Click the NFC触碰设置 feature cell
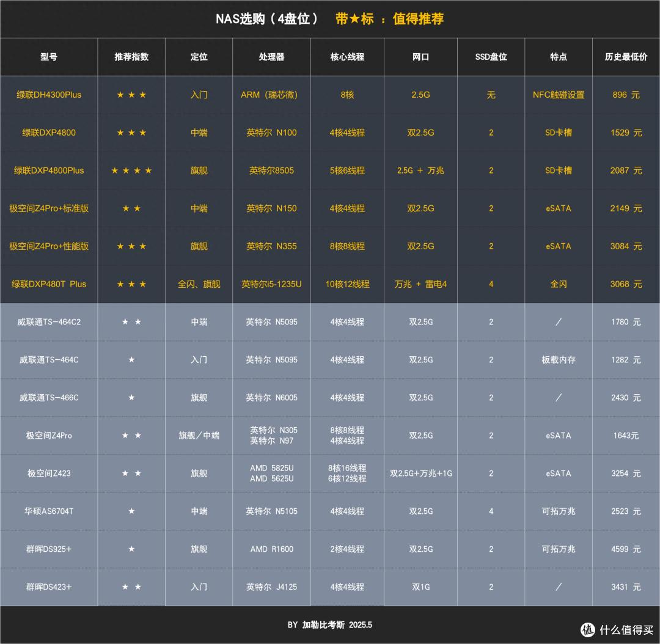Screen dimensions: 660x644 click(x=559, y=95)
